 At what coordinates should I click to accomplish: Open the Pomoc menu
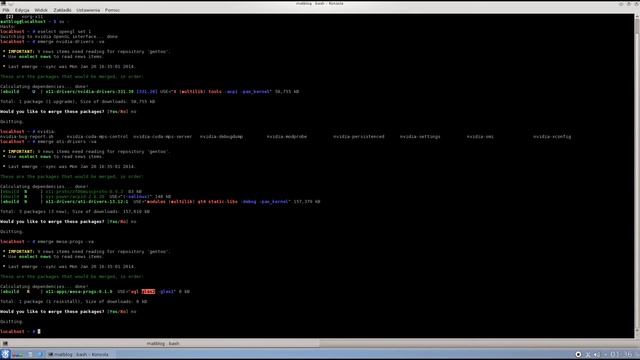(x=112, y=10)
